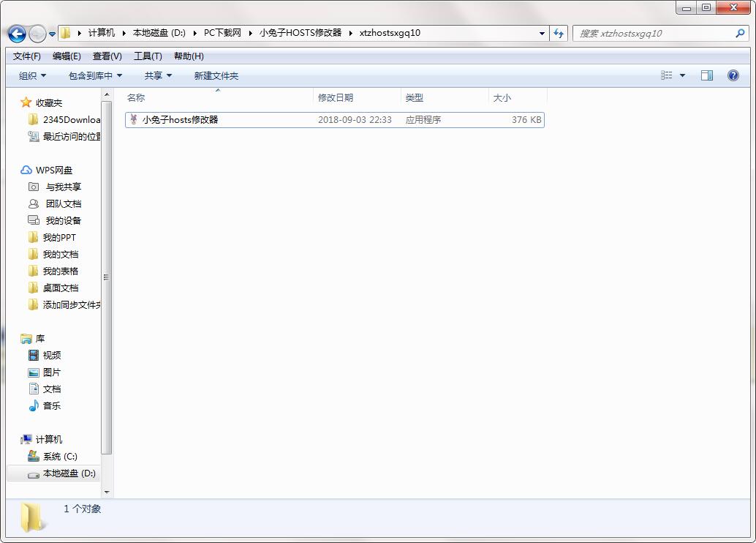Click the 库 libraries icon

(x=26, y=339)
